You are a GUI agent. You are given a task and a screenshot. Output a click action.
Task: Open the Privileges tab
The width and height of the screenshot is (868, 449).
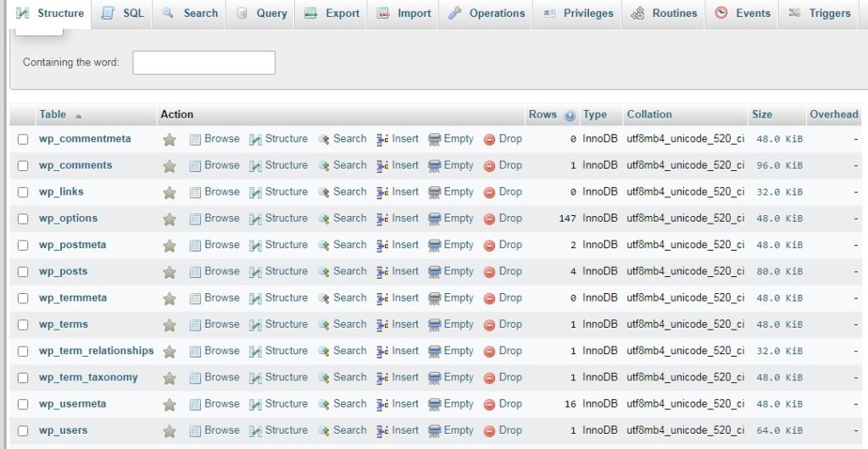tap(578, 14)
